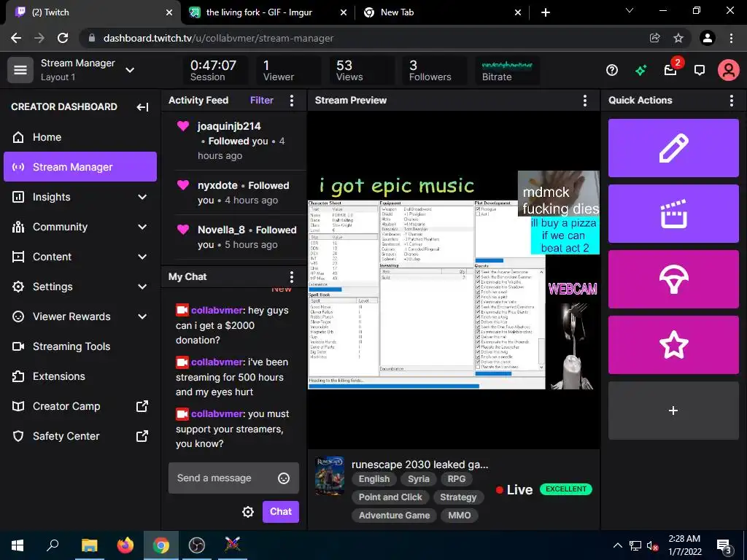Viewport: 747px width, 560px height.
Task: Open the emote picker in chat
Action: [x=284, y=478]
